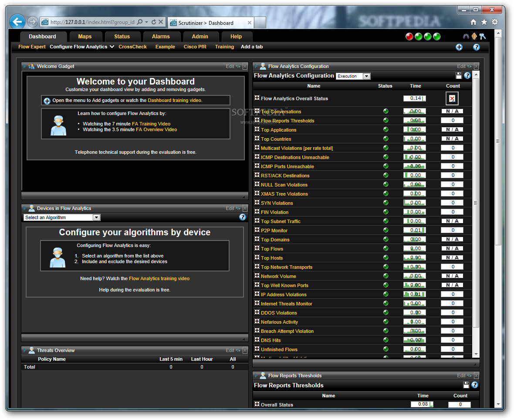The width and height of the screenshot is (514, 420).
Task: Save the Flow Analytics Configuration with disk icon
Action: tap(459, 76)
